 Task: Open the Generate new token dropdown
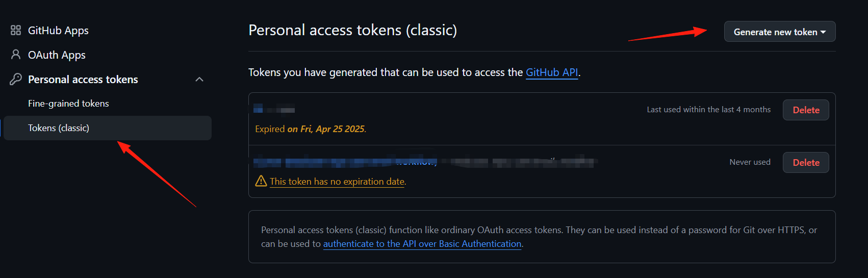pyautogui.click(x=780, y=32)
